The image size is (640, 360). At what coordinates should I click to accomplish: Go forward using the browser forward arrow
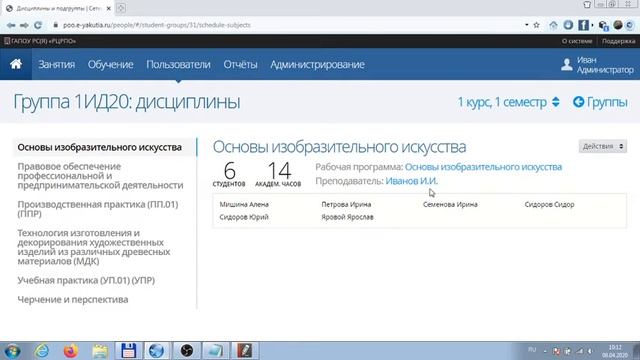[x=24, y=25]
